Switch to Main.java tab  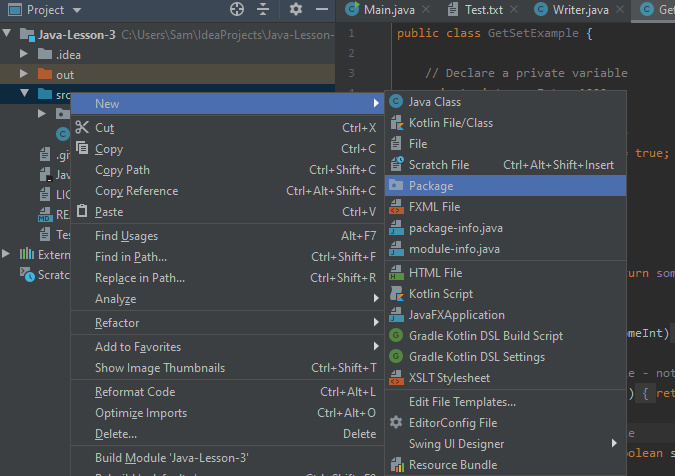click(382, 10)
